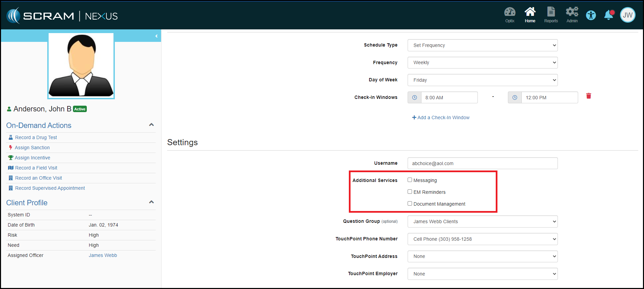This screenshot has height=289, width=644.
Task: Collapse the left sidebar panel arrow
Action: point(156,36)
